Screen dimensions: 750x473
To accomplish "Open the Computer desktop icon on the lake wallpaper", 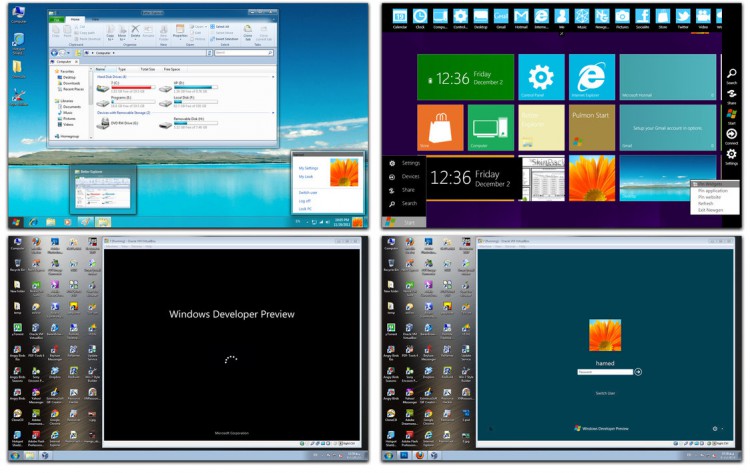I will click(18, 14).
